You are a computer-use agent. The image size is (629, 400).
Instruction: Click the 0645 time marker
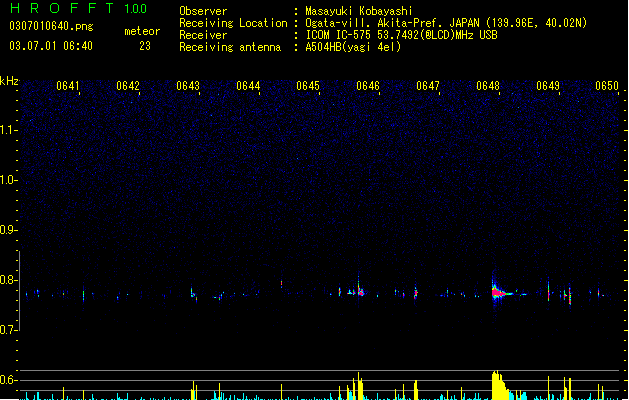[x=308, y=86]
